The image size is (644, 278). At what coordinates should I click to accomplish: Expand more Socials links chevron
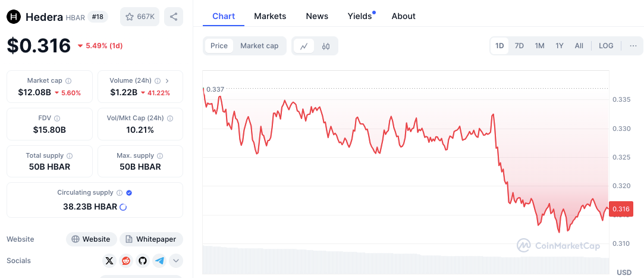coord(176,260)
